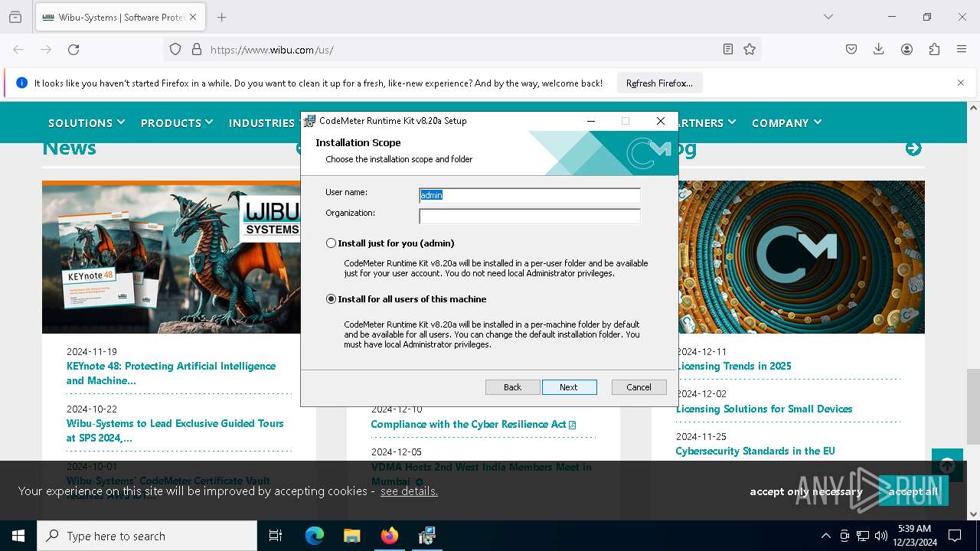
Task: Open Firefox extensions icon
Action: (x=934, y=49)
